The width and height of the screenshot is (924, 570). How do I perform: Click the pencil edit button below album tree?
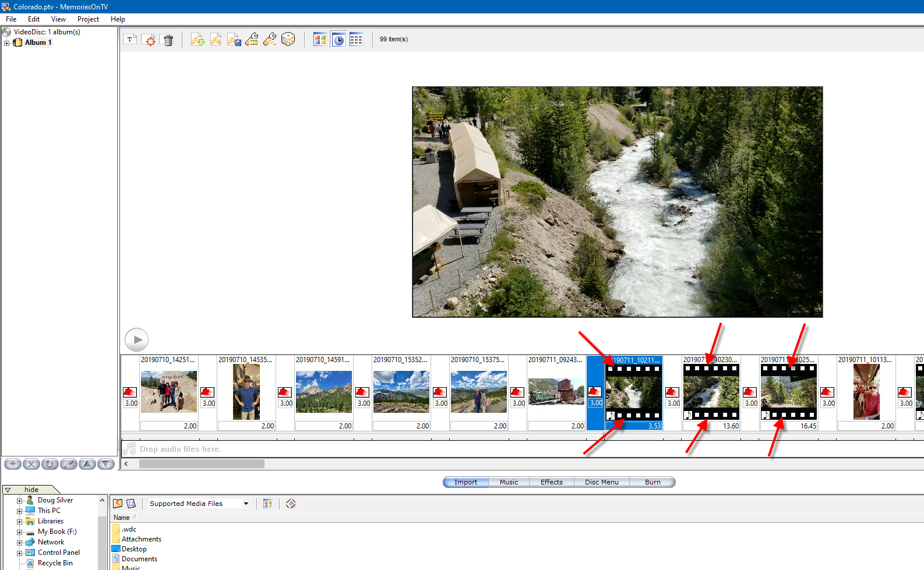[69, 464]
